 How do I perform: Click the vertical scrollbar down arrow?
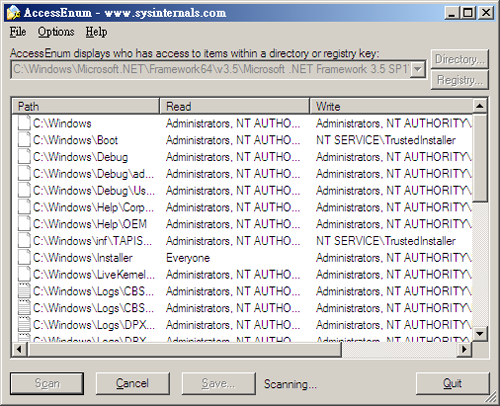[480, 333]
